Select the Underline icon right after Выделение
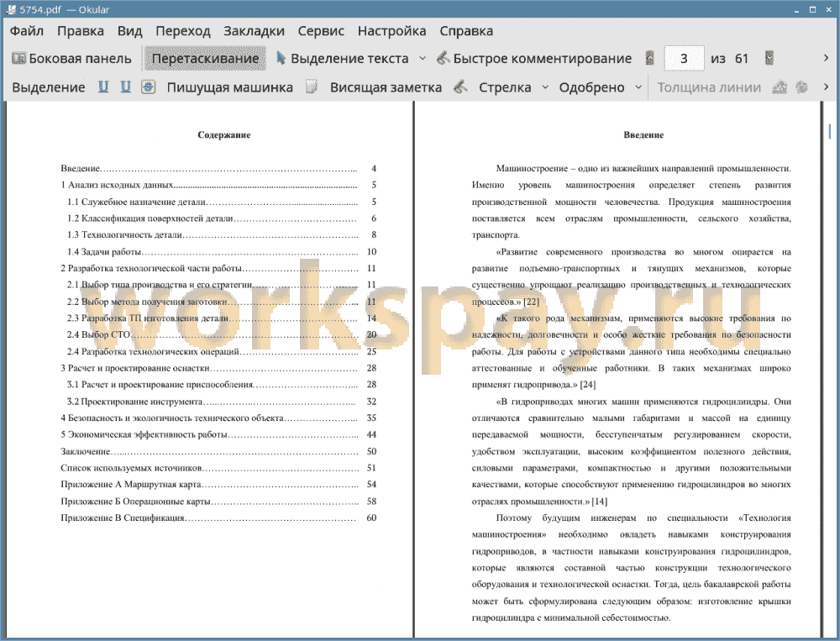The height and width of the screenshot is (641, 840). [103, 87]
